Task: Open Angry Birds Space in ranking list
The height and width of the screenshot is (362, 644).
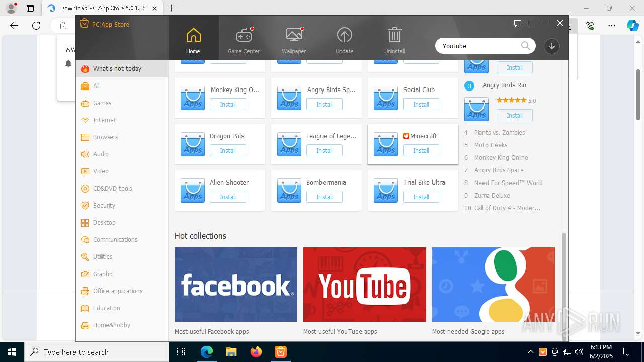Action: point(499,170)
